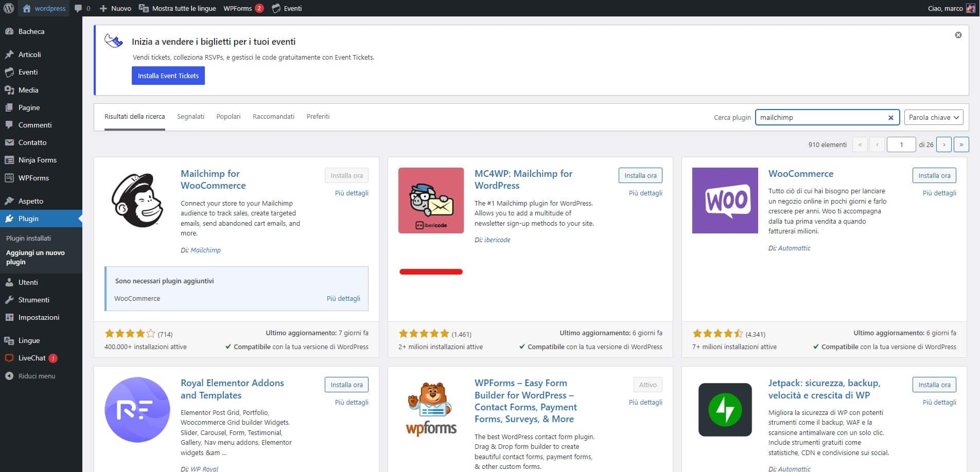Open Utenti icon in sidebar

click(x=9, y=282)
